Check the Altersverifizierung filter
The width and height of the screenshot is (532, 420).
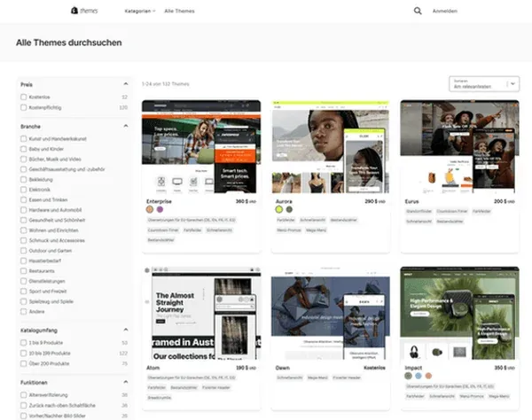tap(23, 395)
